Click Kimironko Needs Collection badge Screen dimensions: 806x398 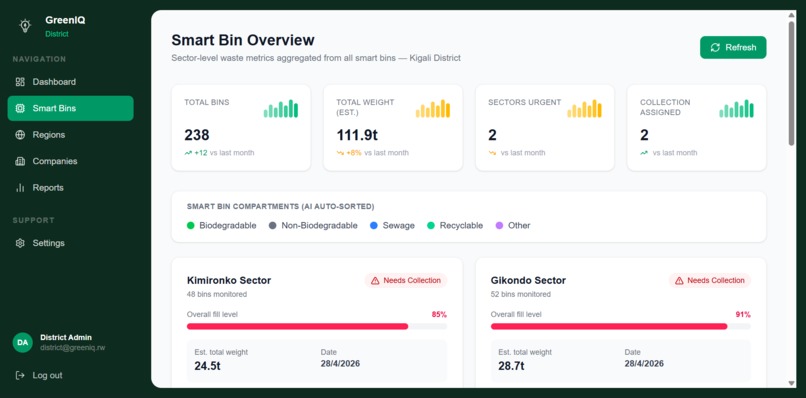(406, 281)
